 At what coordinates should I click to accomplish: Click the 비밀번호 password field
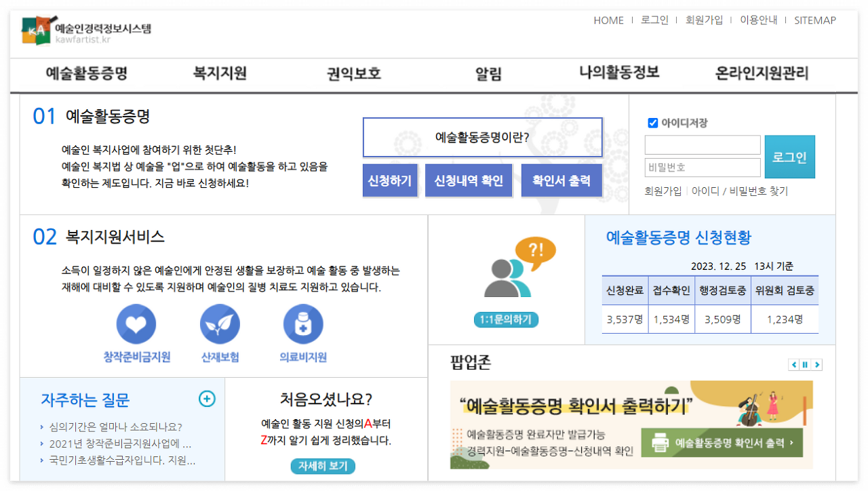point(703,168)
